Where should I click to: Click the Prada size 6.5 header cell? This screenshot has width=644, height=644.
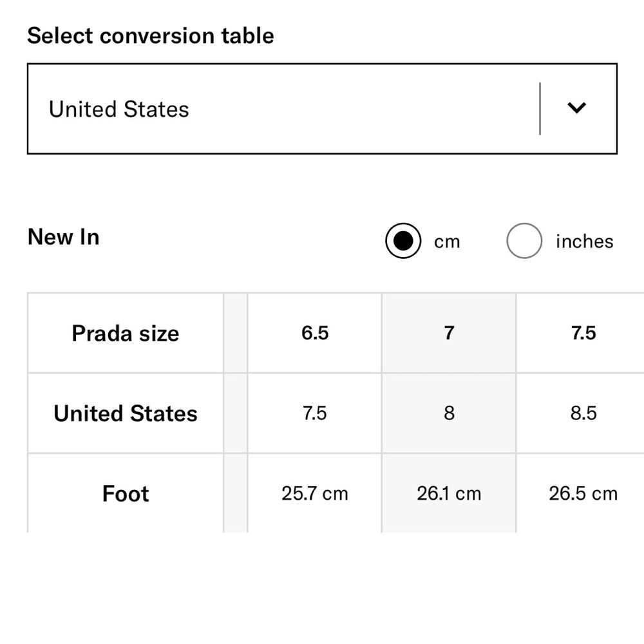tap(315, 333)
